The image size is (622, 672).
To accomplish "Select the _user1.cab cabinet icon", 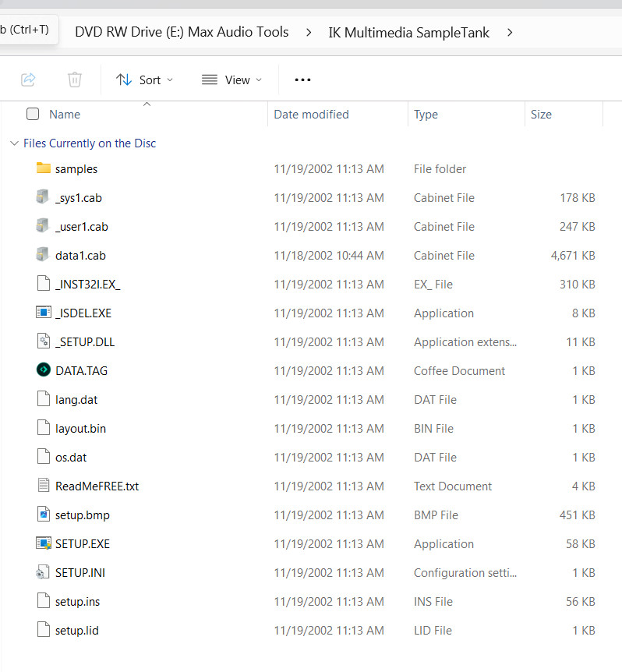I will click(42, 226).
